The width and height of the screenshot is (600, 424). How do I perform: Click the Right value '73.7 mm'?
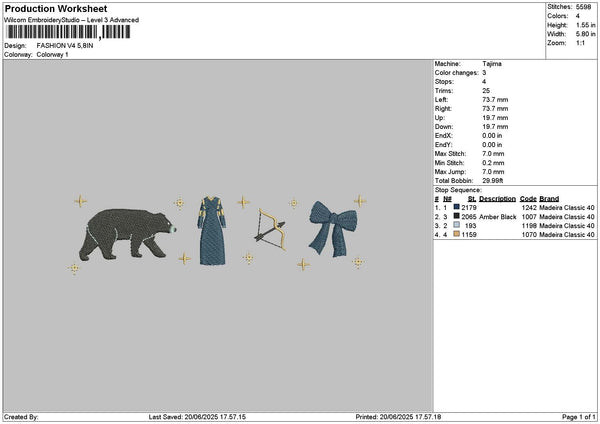pos(495,109)
